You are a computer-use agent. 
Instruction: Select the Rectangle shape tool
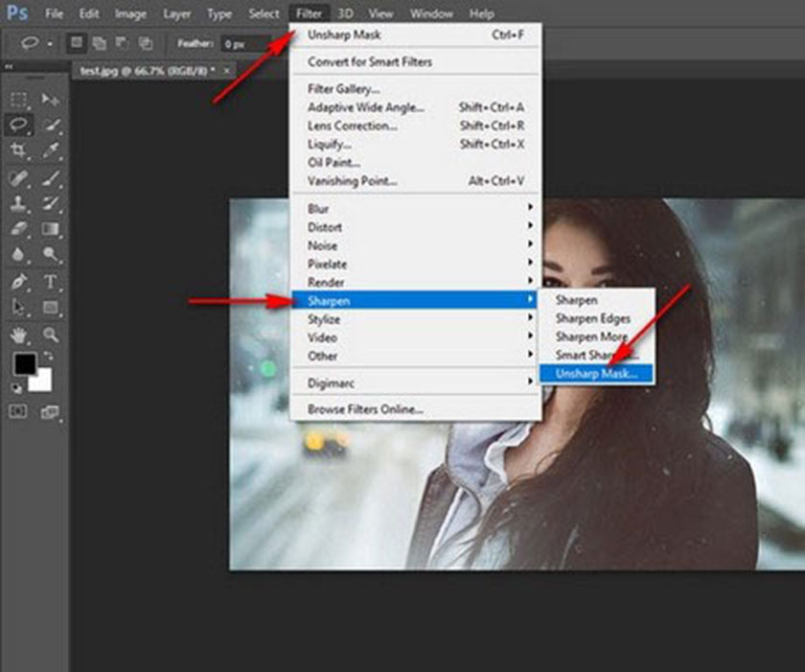[50, 307]
